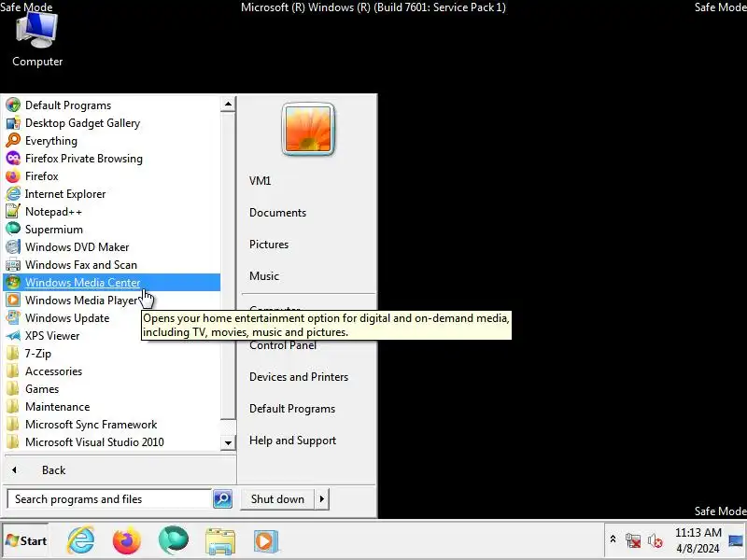The width and height of the screenshot is (747, 560).
Task: Show hidden system tray icons
Action: click(x=613, y=539)
